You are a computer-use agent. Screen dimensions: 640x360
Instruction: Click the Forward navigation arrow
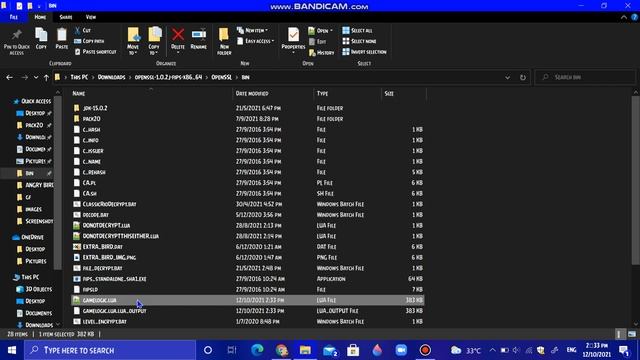click(x=24, y=77)
